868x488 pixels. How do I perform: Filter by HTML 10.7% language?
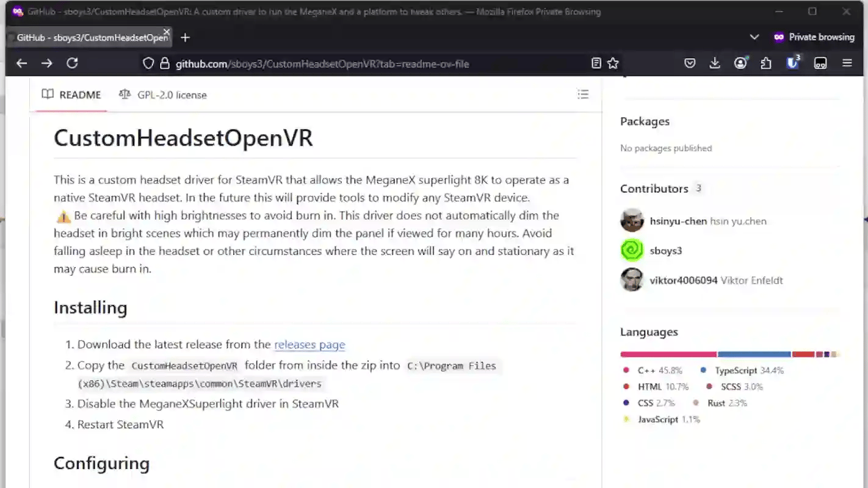656,387
